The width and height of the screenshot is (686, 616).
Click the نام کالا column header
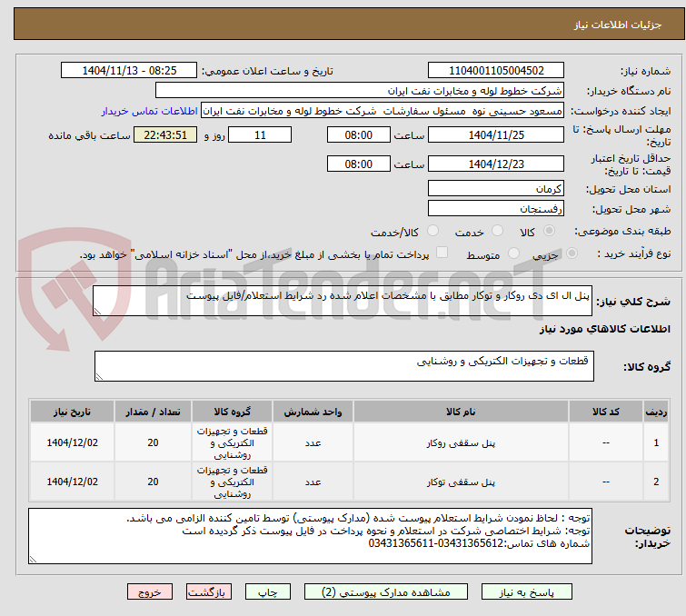[x=461, y=412]
